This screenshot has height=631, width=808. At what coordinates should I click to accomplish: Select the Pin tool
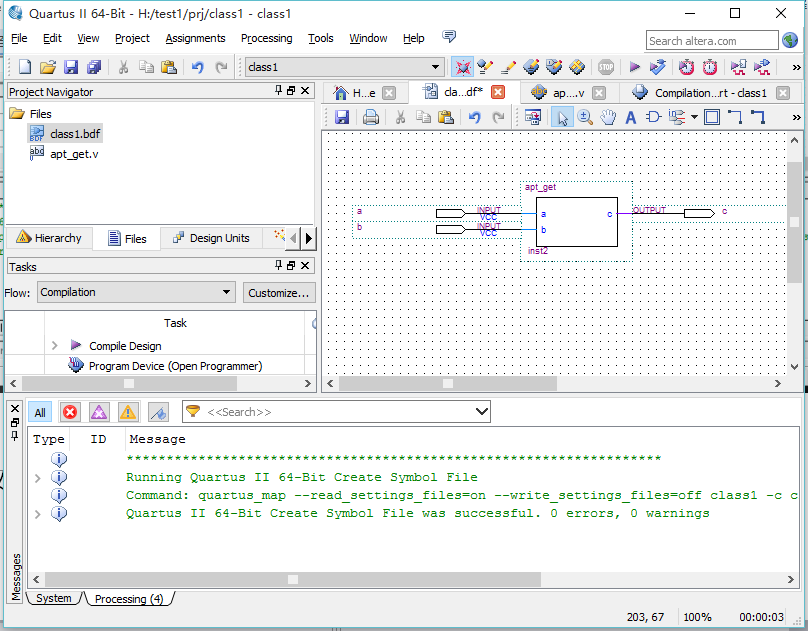(x=677, y=117)
